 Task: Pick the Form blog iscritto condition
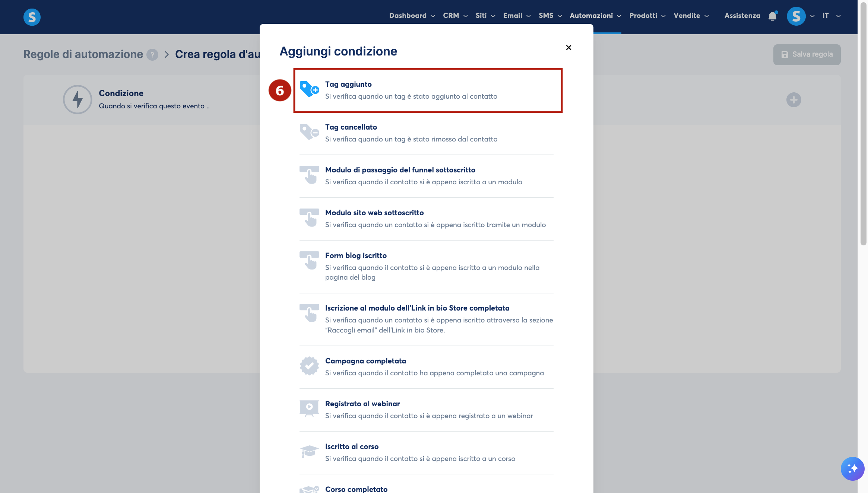pos(426,266)
